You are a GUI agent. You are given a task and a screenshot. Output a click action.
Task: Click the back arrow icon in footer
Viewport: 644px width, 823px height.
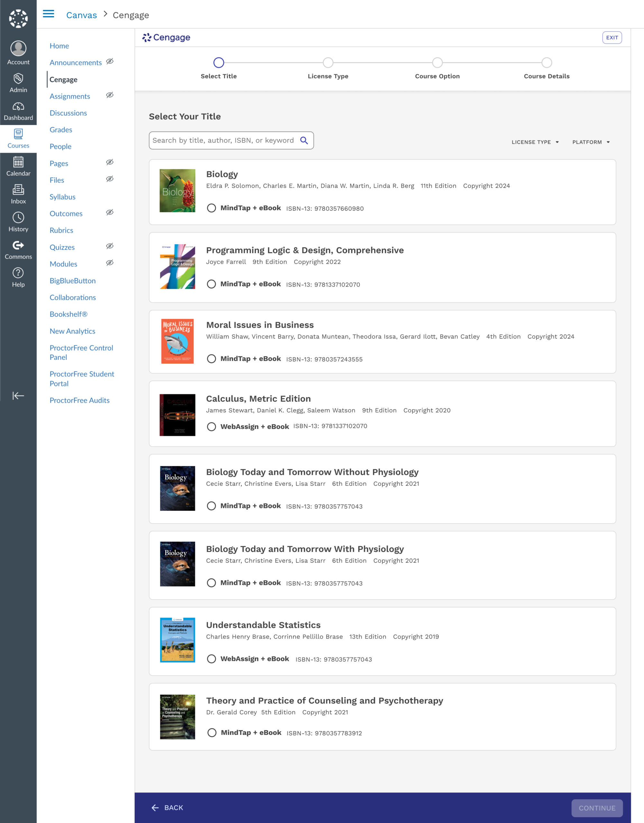155,808
